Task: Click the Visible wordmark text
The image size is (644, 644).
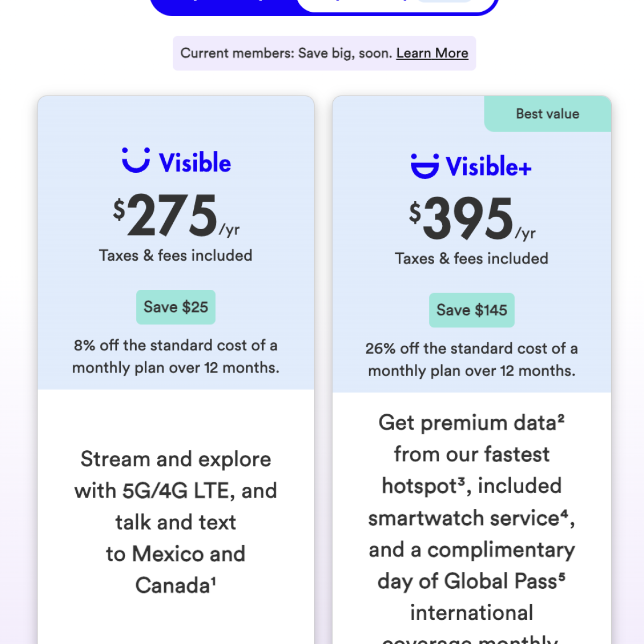Action: [195, 163]
